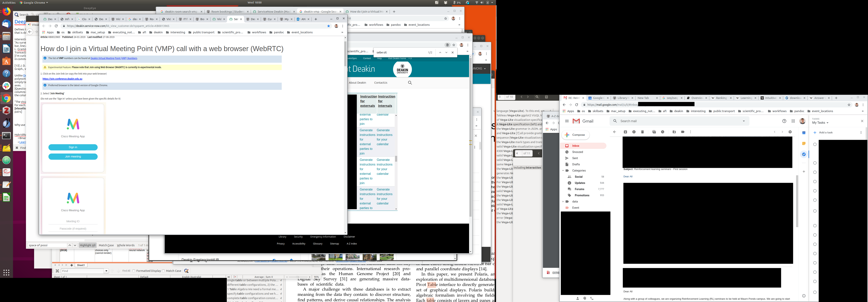Toggle Highlight All in Firefox find bar
The image size is (868, 302).
[x=88, y=245]
